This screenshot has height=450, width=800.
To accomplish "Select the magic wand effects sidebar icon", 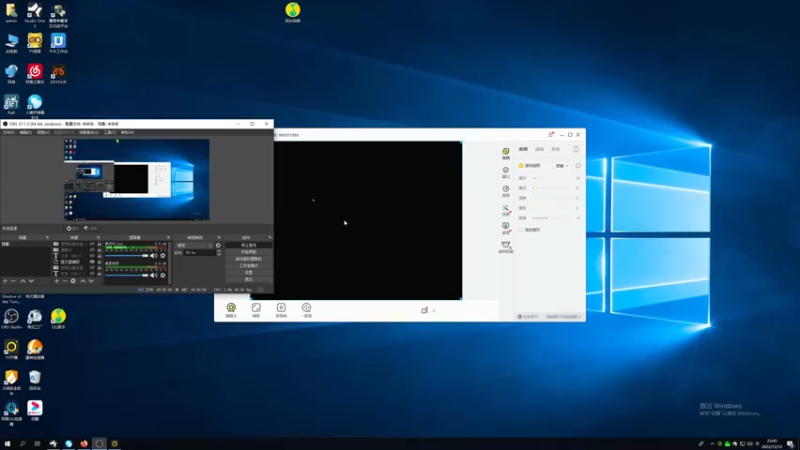I will [506, 210].
